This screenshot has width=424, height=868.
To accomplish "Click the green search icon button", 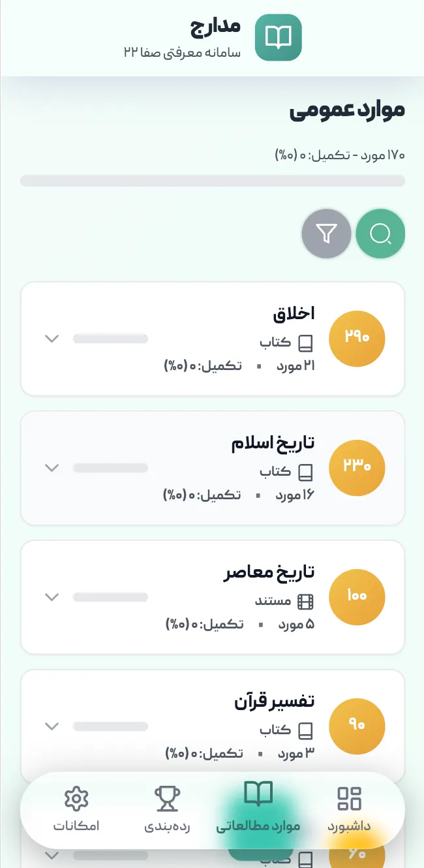I will pyautogui.click(x=380, y=234).
